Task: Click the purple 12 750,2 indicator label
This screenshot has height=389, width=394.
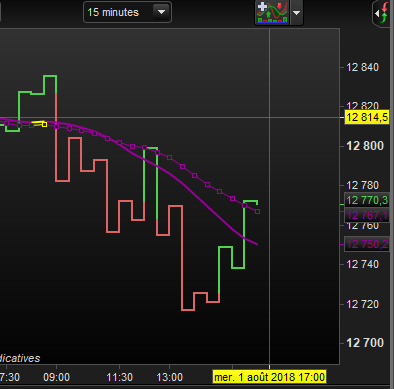Action: [367, 244]
